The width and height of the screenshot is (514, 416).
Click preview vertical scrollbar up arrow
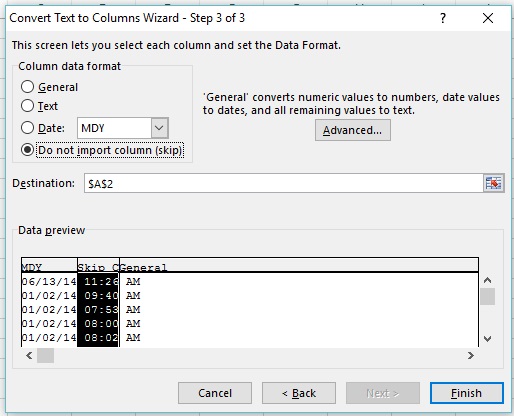tap(487, 280)
